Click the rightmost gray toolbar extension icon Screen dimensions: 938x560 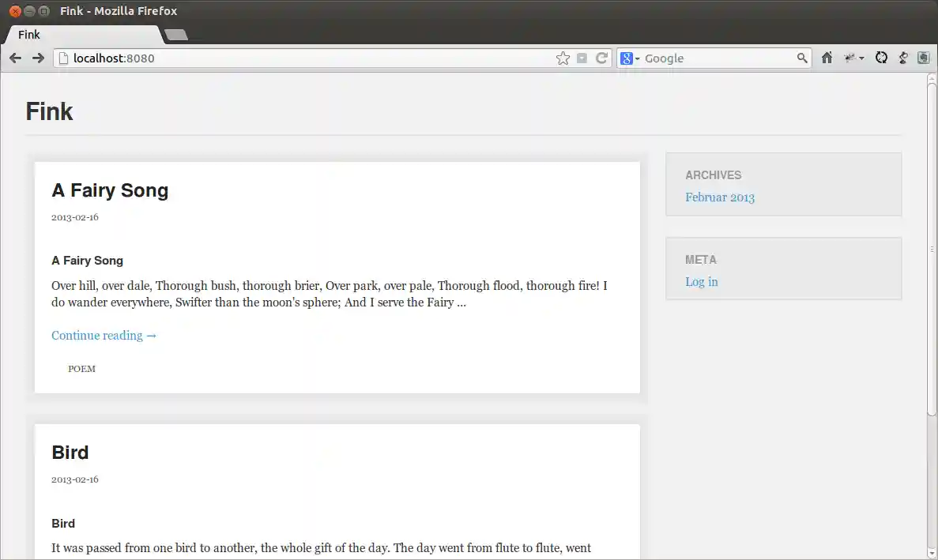[x=924, y=58]
